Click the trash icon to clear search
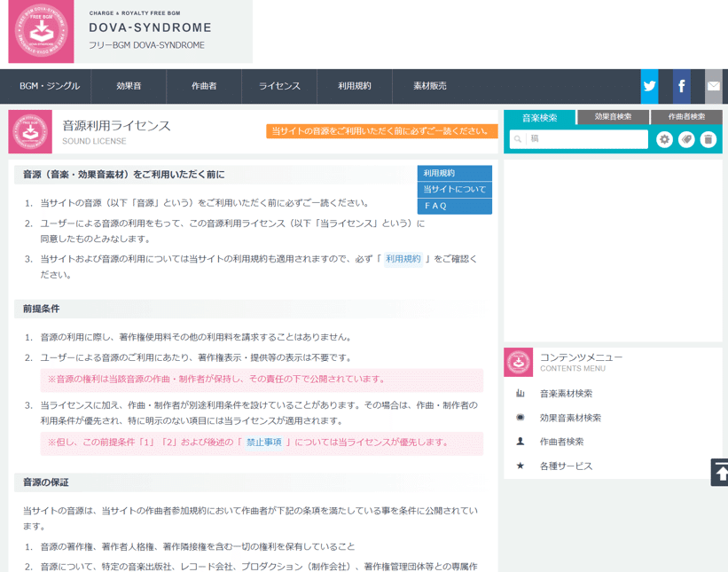The width and height of the screenshot is (728, 572). [x=708, y=139]
